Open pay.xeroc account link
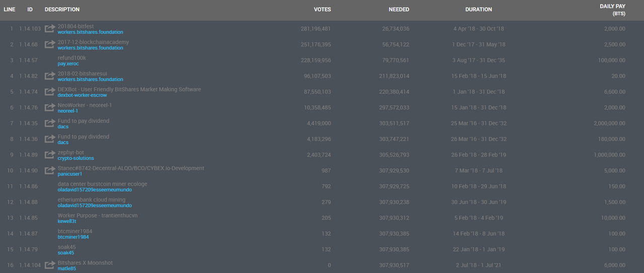 [x=69, y=64]
